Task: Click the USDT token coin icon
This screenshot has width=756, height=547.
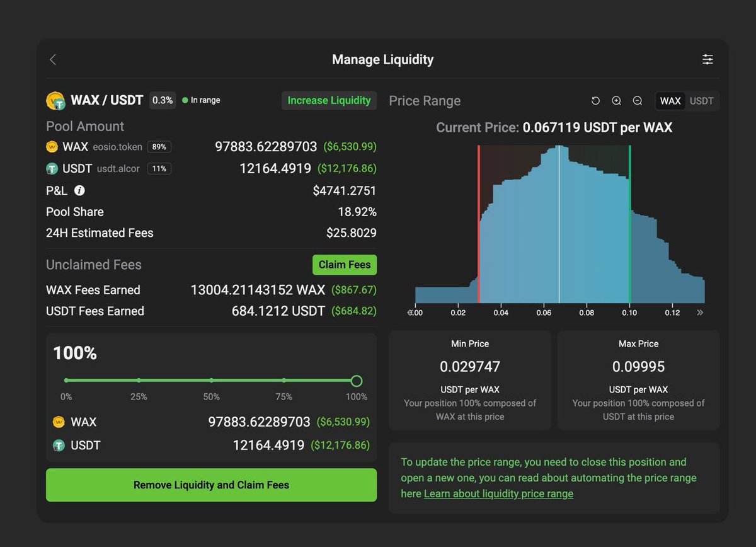Action: coord(54,168)
